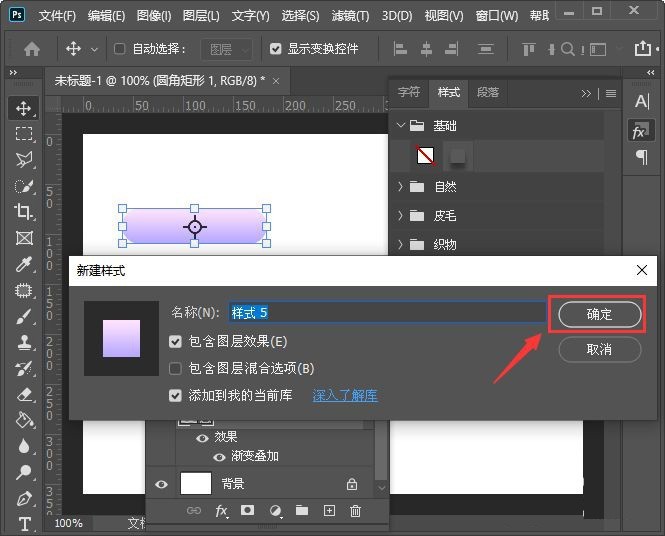Image resolution: width=665 pixels, height=536 pixels.
Task: Select the Eyedropper tool
Action: tap(24, 264)
